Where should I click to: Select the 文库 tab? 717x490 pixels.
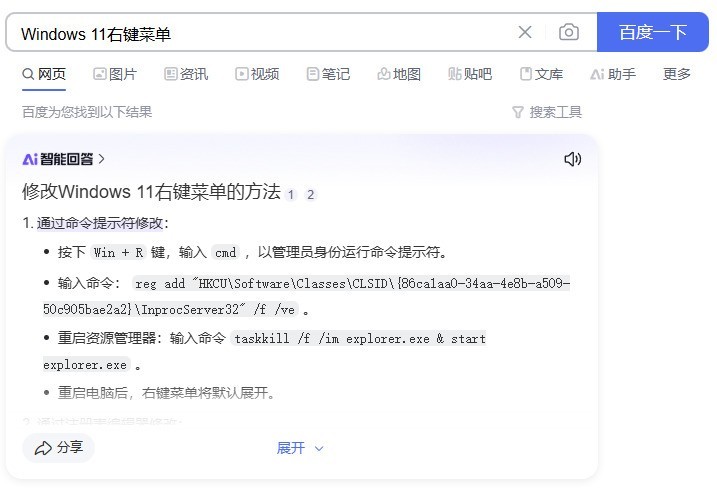pyautogui.click(x=541, y=74)
